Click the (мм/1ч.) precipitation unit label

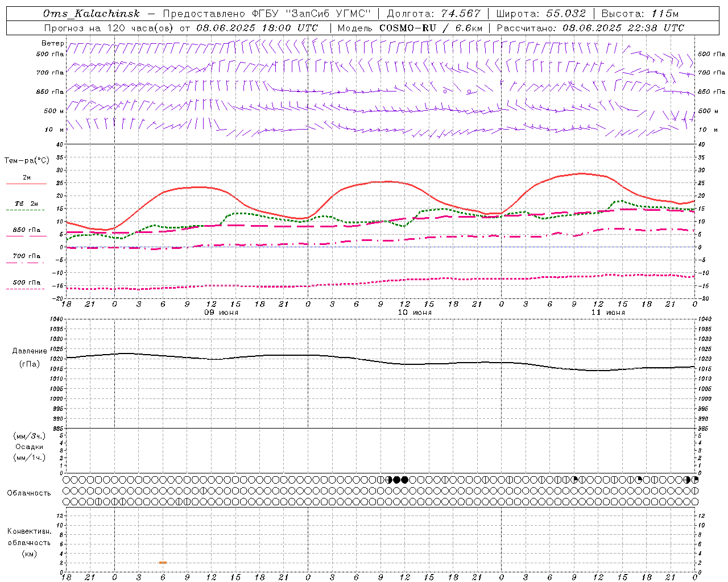[x=30, y=458]
